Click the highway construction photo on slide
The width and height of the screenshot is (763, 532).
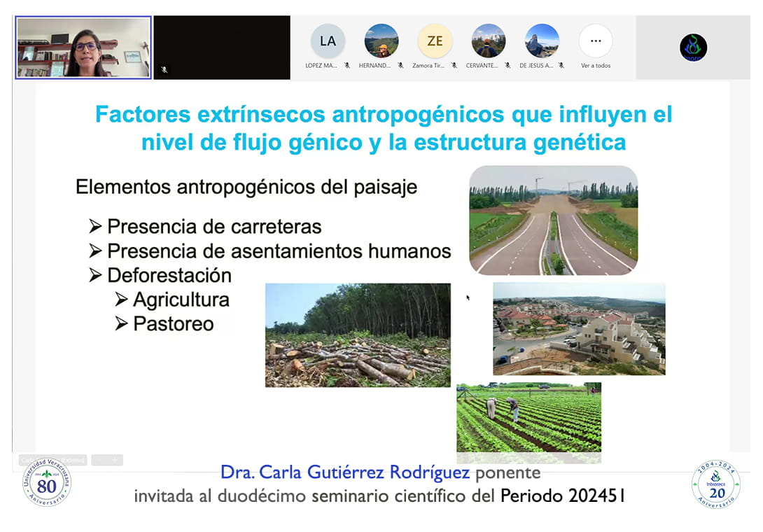[x=553, y=220]
